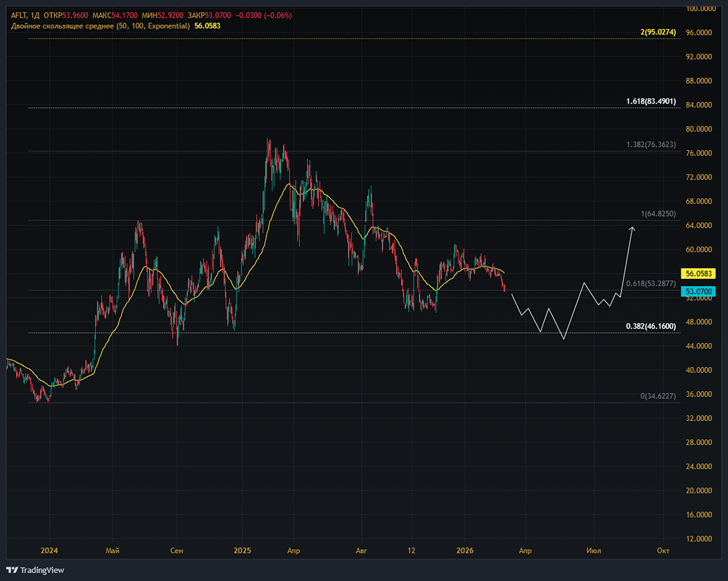This screenshot has height=581, width=728.
Task: Select the ЗАКР 53.0700 close value
Action: coord(209,15)
